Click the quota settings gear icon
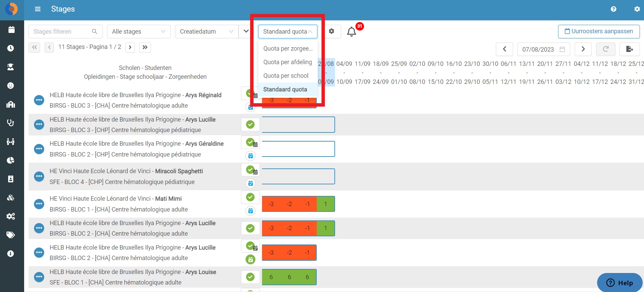The image size is (644, 292). pos(331,31)
